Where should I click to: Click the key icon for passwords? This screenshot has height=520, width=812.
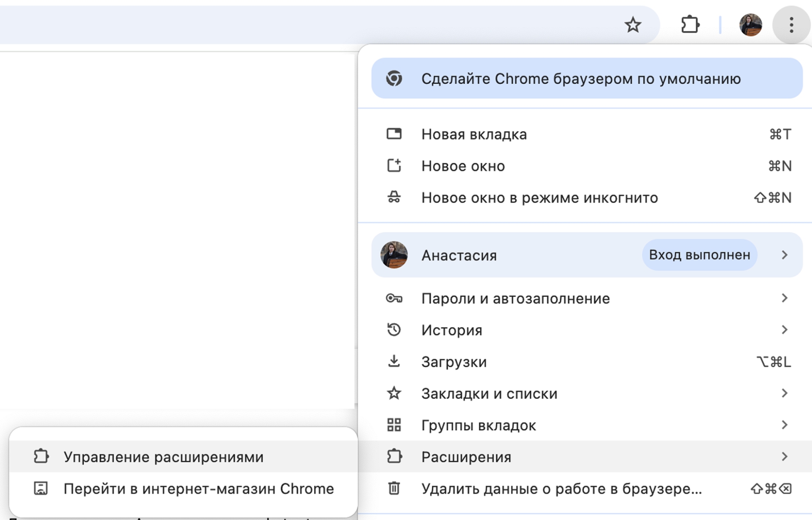pos(394,299)
